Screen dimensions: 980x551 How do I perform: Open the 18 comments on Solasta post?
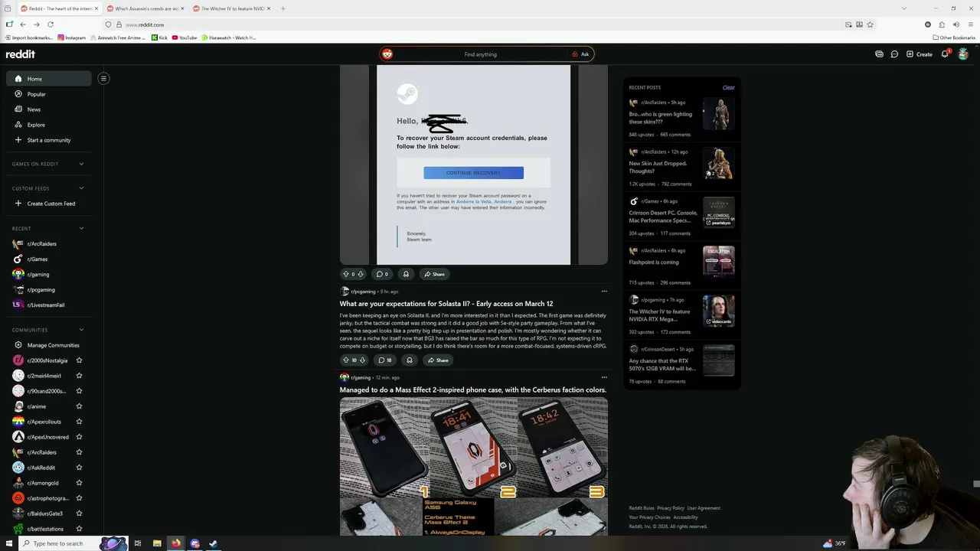pos(385,360)
